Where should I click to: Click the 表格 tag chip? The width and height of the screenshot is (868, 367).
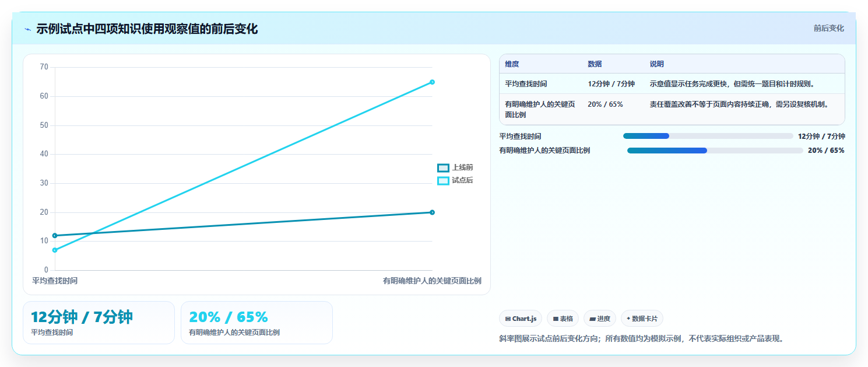point(563,319)
